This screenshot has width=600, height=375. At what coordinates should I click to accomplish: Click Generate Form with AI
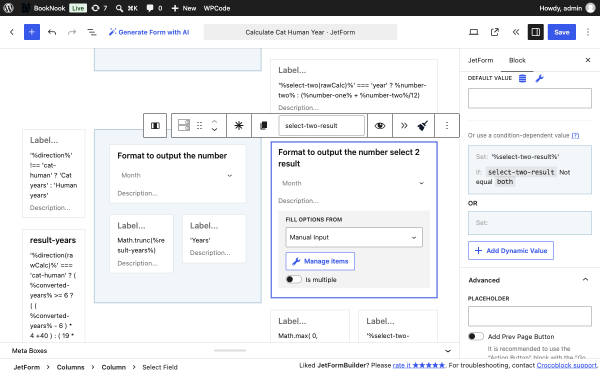149,32
